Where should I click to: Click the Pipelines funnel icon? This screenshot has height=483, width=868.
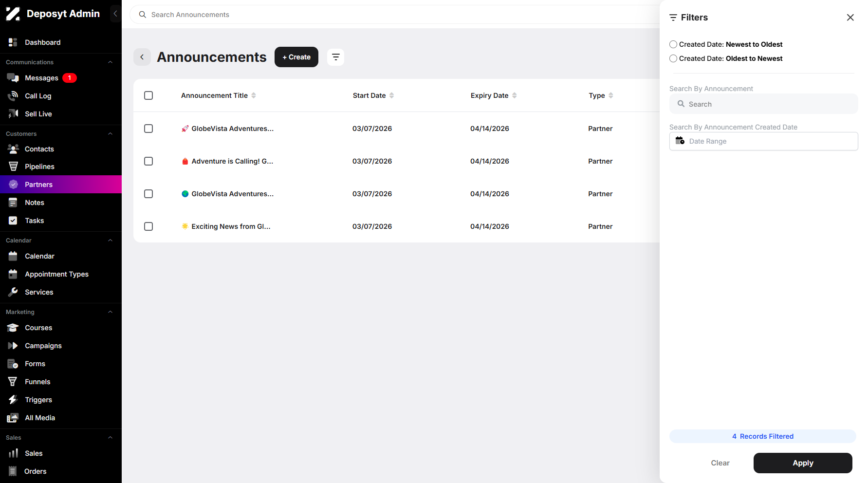click(13, 167)
